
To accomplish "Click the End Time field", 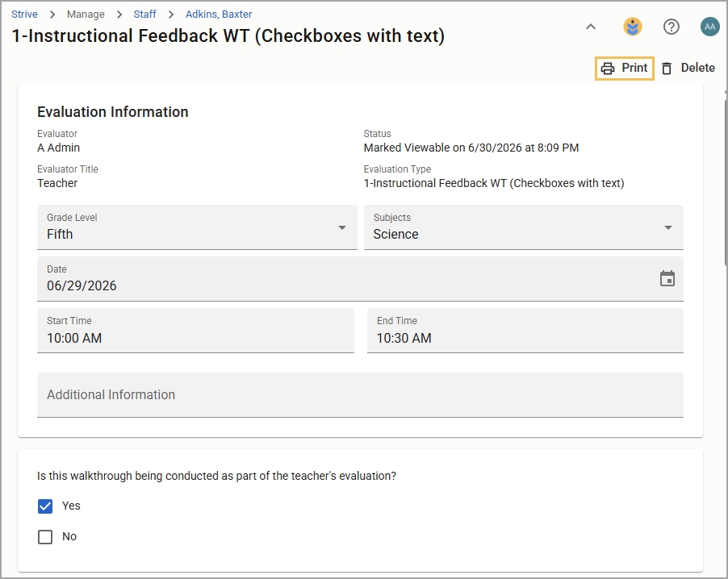I will tap(525, 331).
